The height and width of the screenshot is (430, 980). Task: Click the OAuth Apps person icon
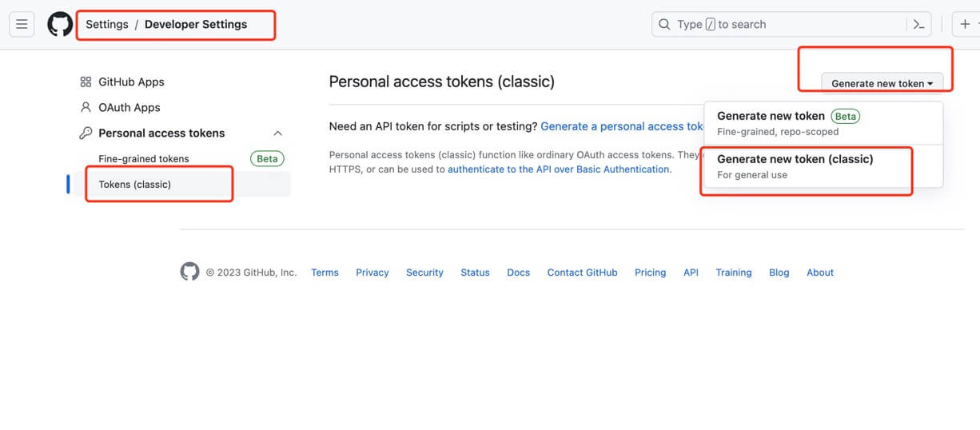86,107
